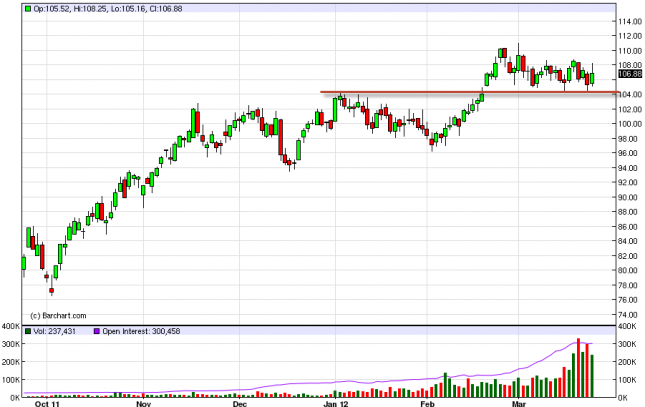Click the 92.00 price axis label

tap(630, 182)
